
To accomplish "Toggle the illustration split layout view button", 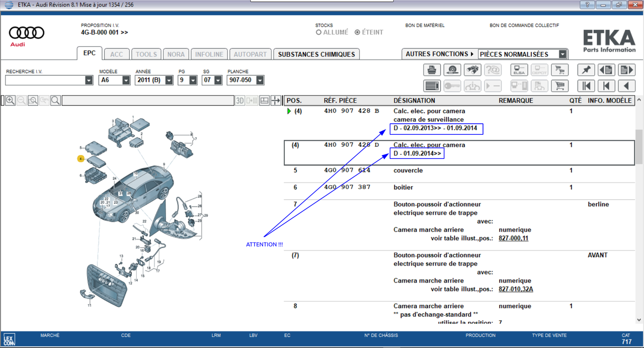I will (265, 101).
